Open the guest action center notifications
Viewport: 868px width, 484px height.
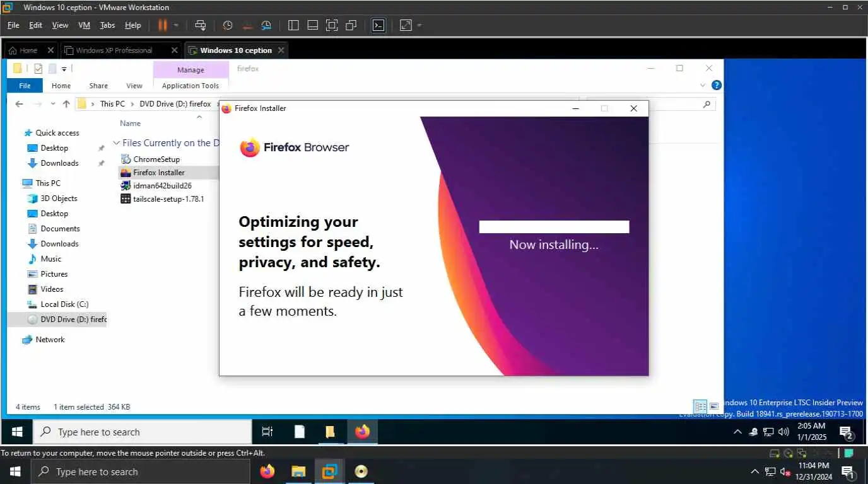click(x=847, y=432)
